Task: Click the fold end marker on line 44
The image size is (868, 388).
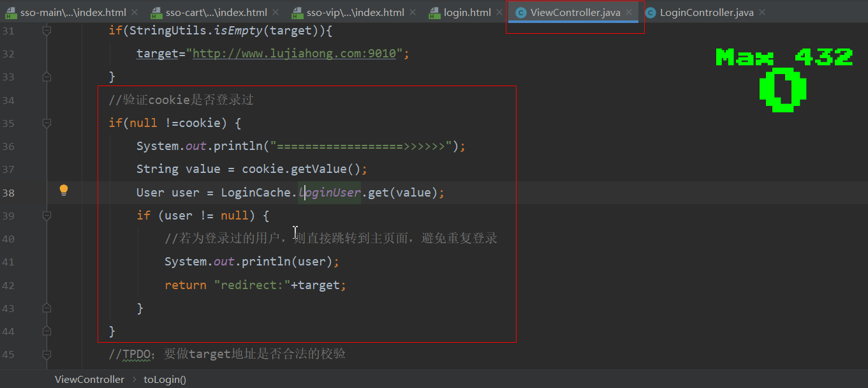Action: (x=47, y=332)
